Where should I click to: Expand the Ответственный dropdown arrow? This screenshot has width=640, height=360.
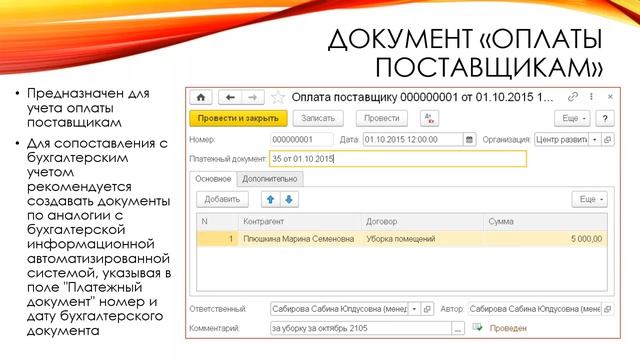pyautogui.click(x=414, y=309)
